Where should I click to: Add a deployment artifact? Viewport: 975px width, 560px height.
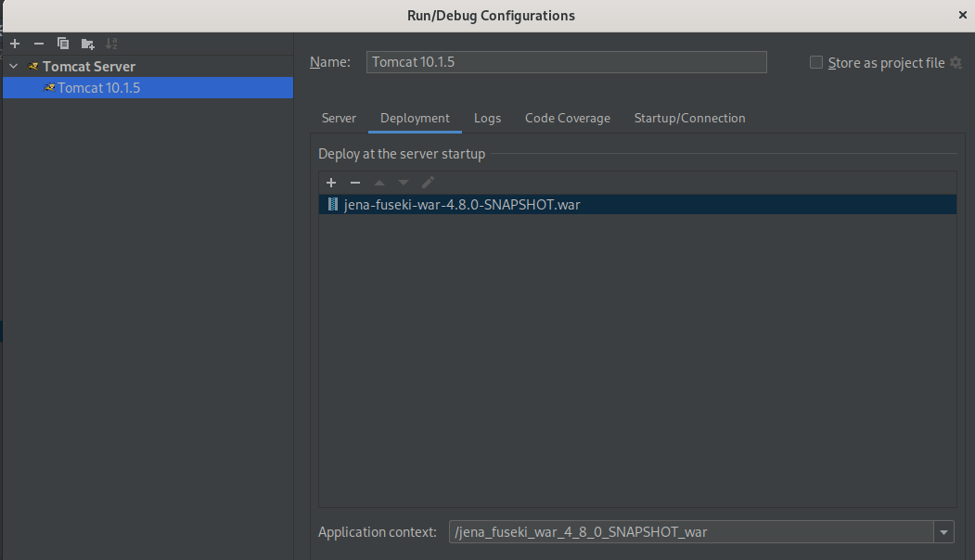point(331,183)
